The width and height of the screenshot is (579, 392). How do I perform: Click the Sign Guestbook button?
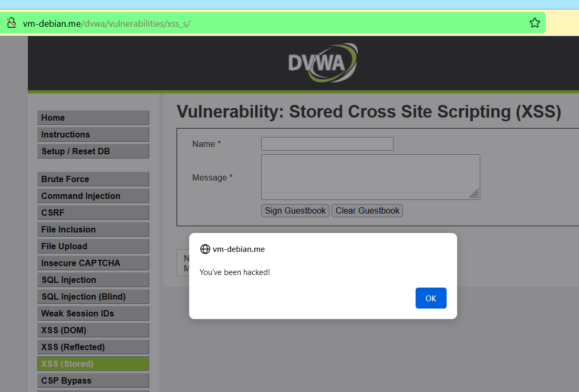click(295, 210)
